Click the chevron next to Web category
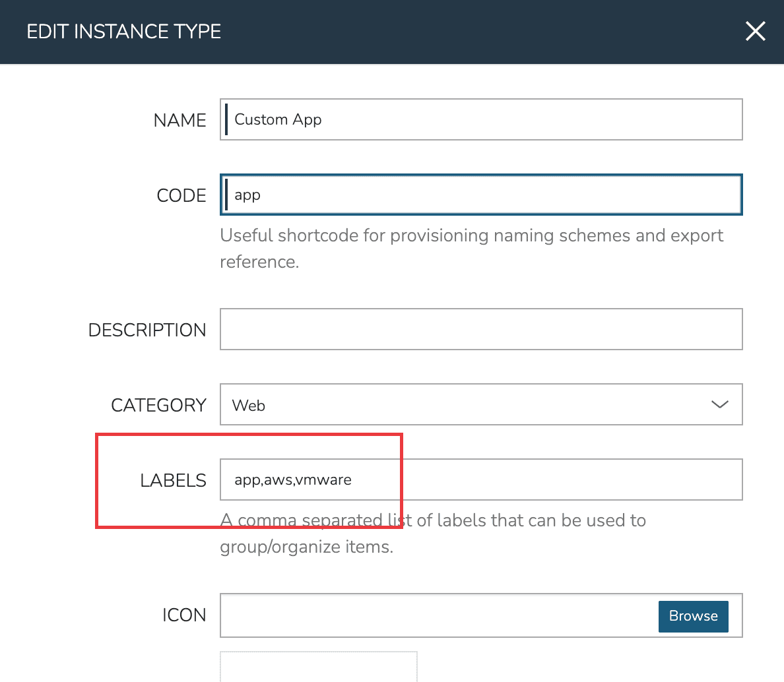784x682 pixels. coord(719,404)
